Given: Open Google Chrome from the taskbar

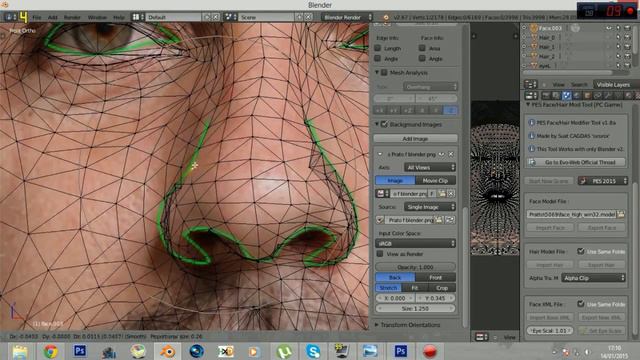Looking at the screenshot, I should 51,351.
